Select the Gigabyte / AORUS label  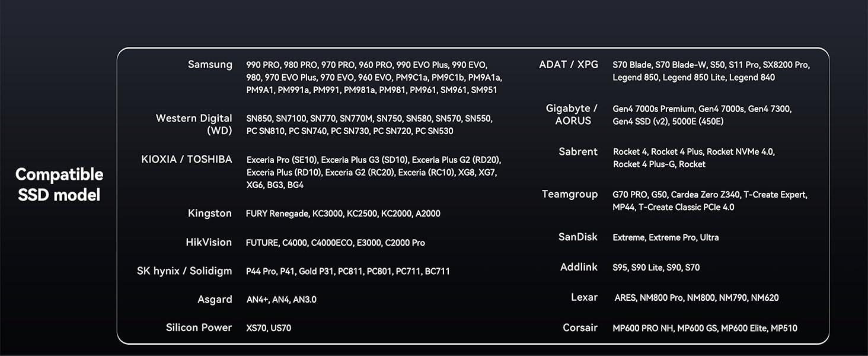click(572, 115)
